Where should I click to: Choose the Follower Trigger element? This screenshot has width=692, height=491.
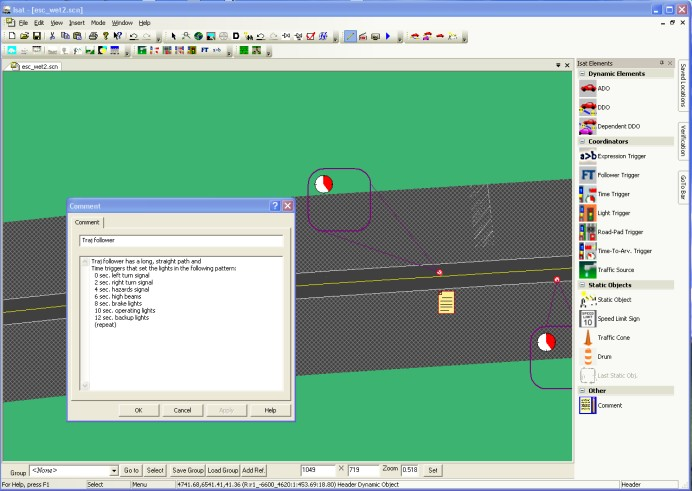(588, 175)
